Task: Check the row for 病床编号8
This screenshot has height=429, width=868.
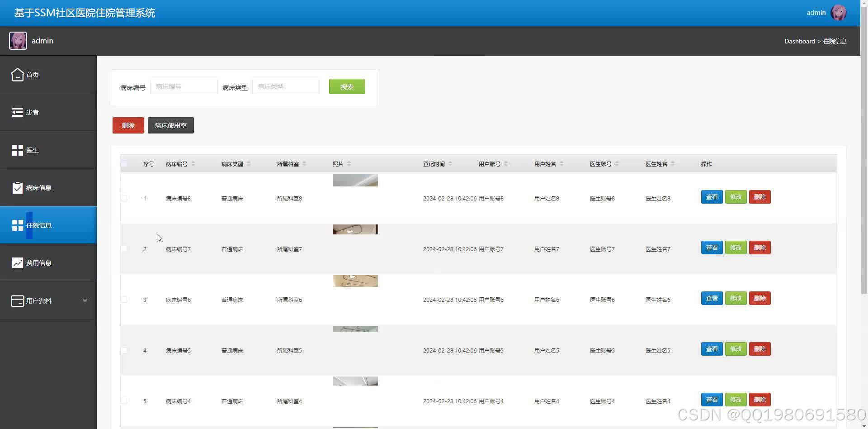Action: [x=124, y=198]
